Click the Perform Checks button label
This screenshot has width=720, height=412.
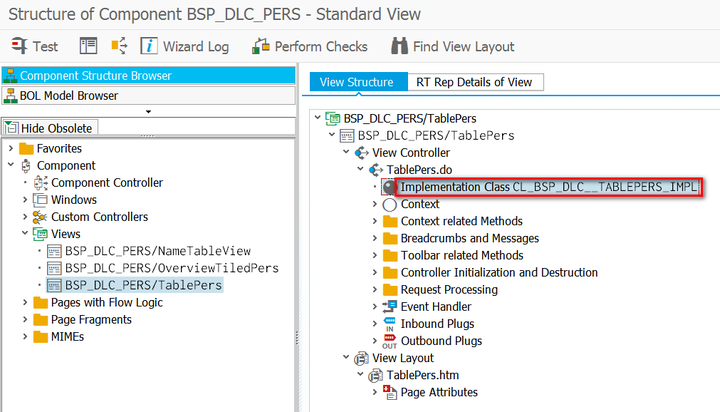tap(321, 46)
